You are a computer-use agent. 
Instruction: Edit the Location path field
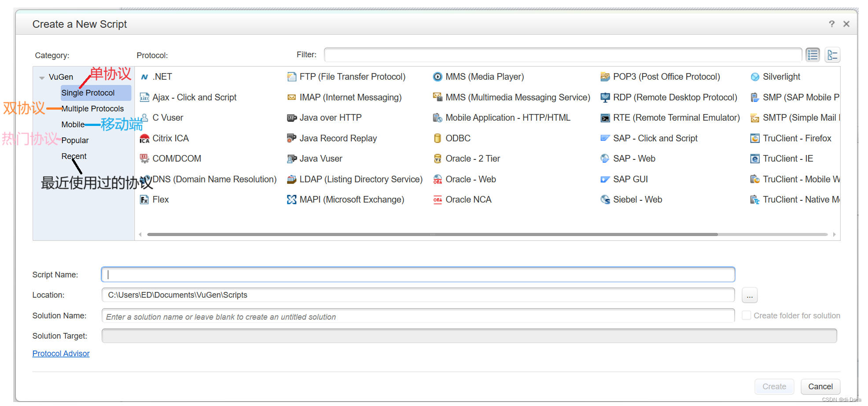tap(418, 295)
